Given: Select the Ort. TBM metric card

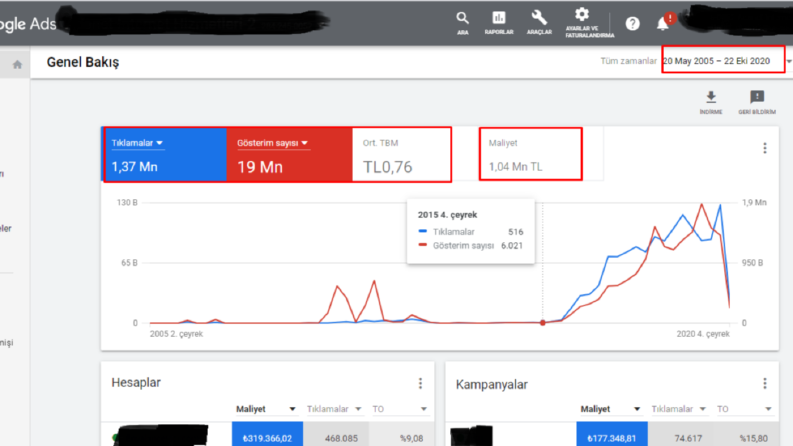Looking at the screenshot, I should click(402, 154).
